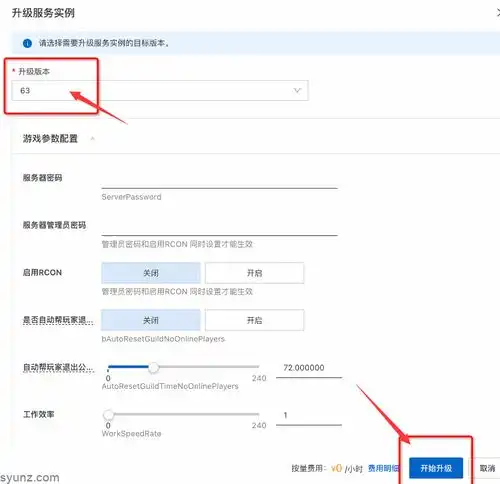Click the 启用RCON label
Image resolution: width=500 pixels, height=484 pixels.
[42, 273]
